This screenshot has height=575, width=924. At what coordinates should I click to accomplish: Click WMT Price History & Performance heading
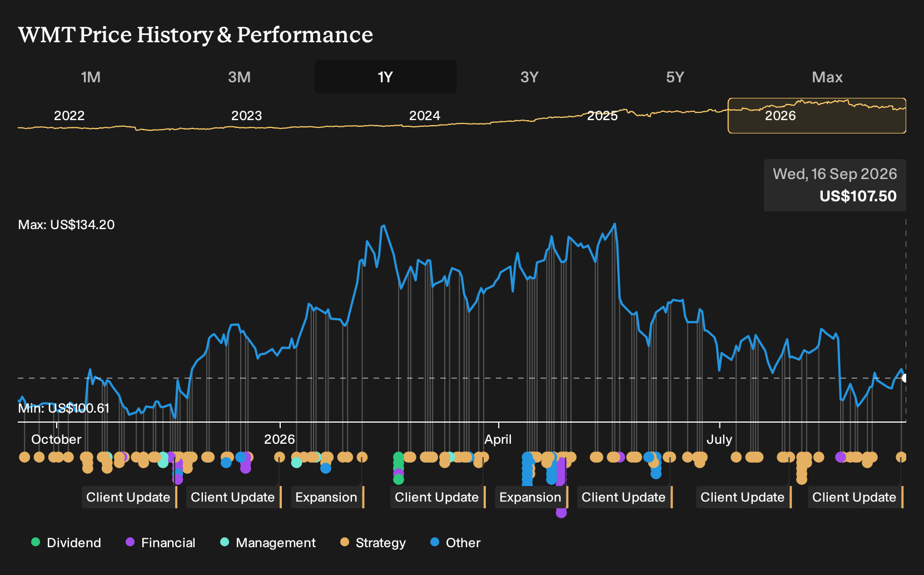196,34
